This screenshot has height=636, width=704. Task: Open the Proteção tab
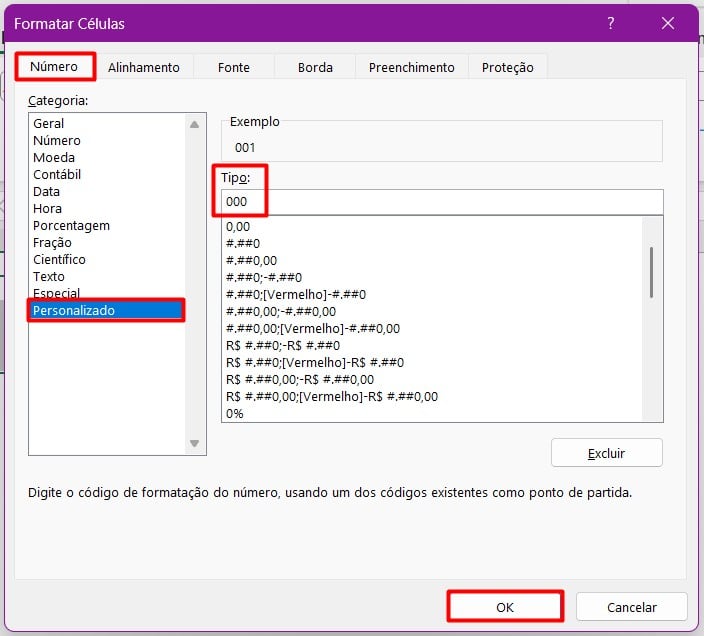(508, 67)
